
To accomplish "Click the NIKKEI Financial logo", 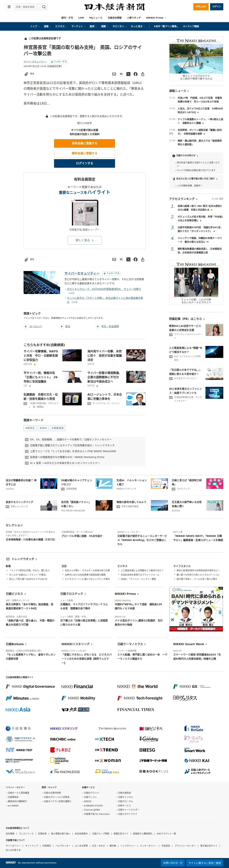I will pyautogui.click(x=77, y=686).
